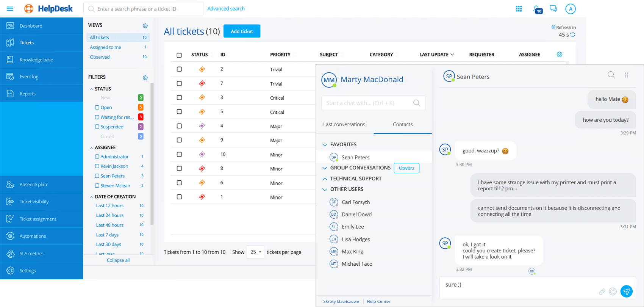The width and height of the screenshot is (644, 307).
Task: Click status icon of ticket 7
Action: [202, 83]
